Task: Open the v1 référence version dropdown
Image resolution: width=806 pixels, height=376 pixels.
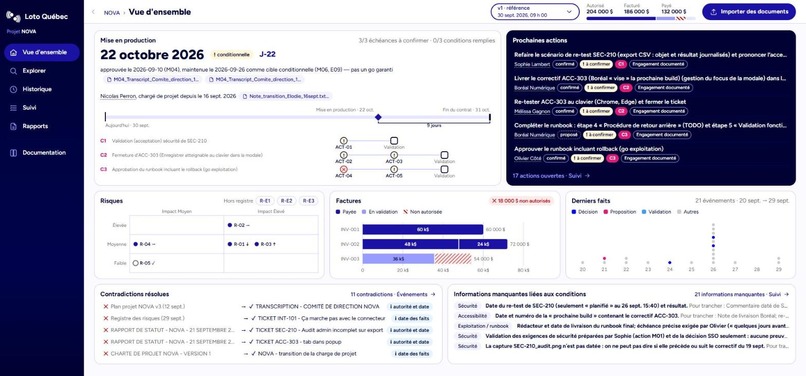Action: 535,12
